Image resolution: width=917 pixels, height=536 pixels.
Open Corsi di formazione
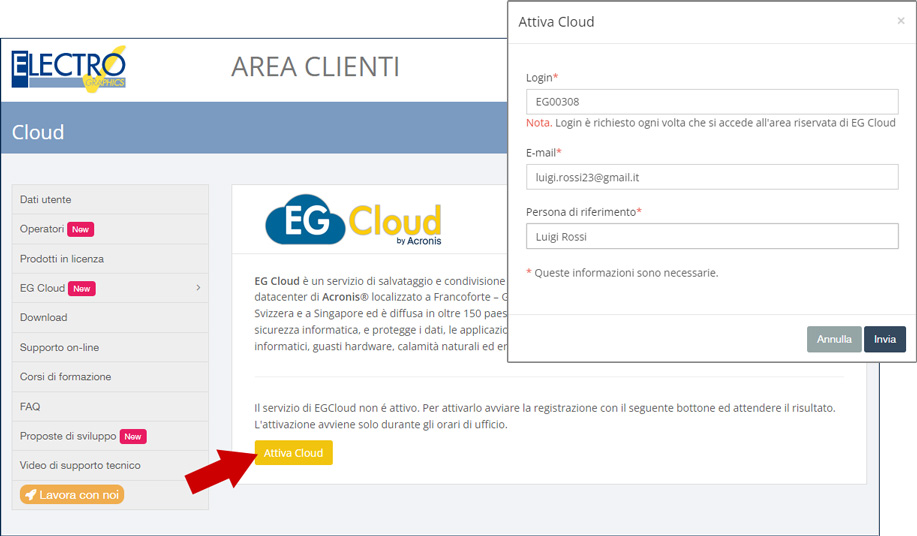110,377
